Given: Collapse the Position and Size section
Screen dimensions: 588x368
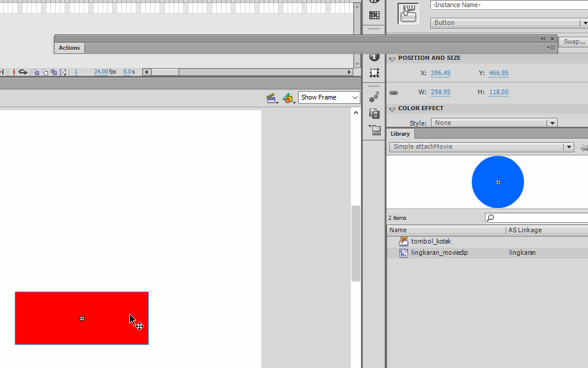Looking at the screenshot, I should click(392, 58).
